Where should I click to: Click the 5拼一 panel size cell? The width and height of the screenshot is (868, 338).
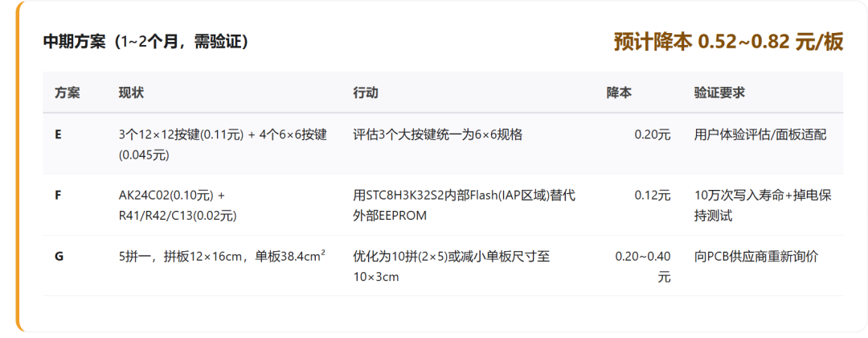point(222,257)
